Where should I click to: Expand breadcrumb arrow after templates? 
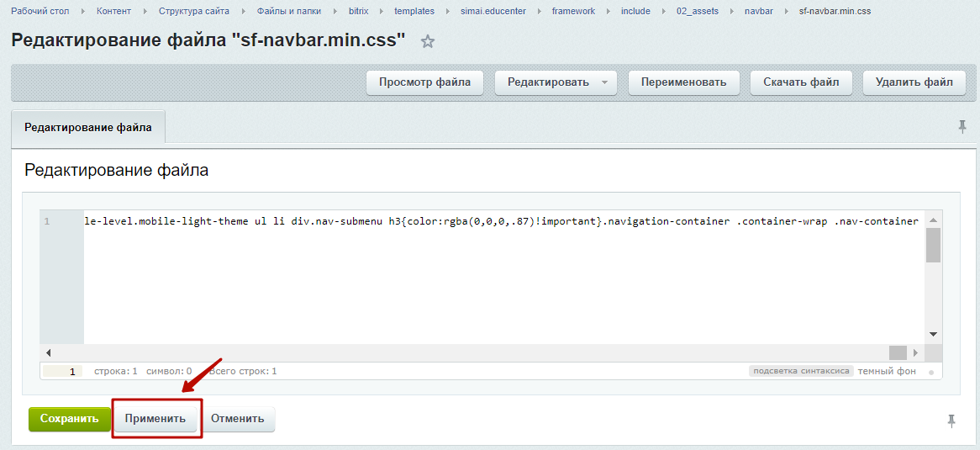tap(447, 12)
